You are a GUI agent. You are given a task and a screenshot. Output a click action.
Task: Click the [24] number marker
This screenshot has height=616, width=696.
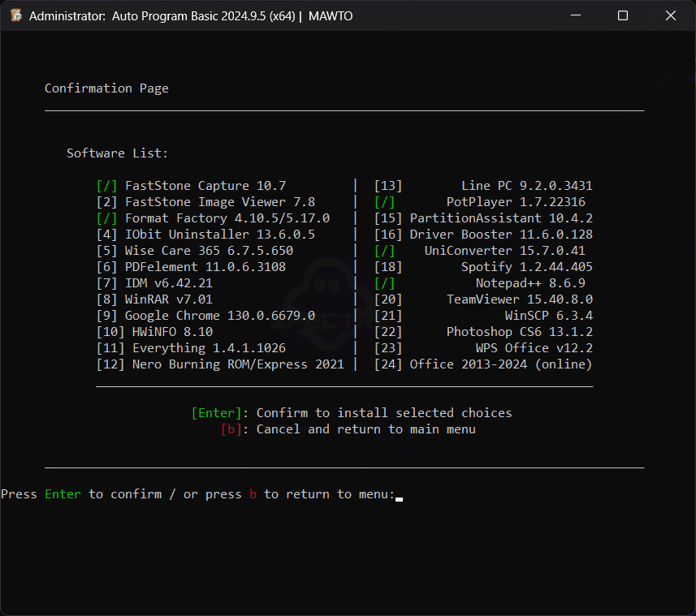coord(388,364)
